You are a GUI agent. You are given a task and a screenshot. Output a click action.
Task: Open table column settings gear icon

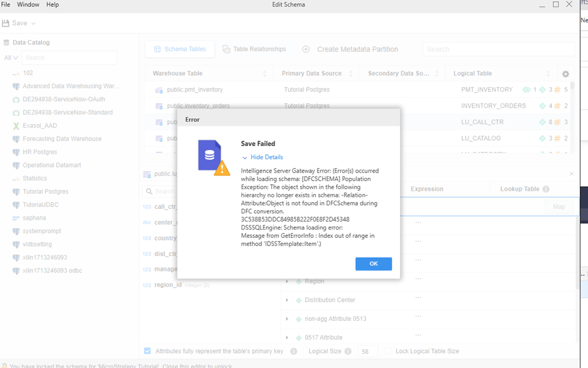tap(565, 74)
